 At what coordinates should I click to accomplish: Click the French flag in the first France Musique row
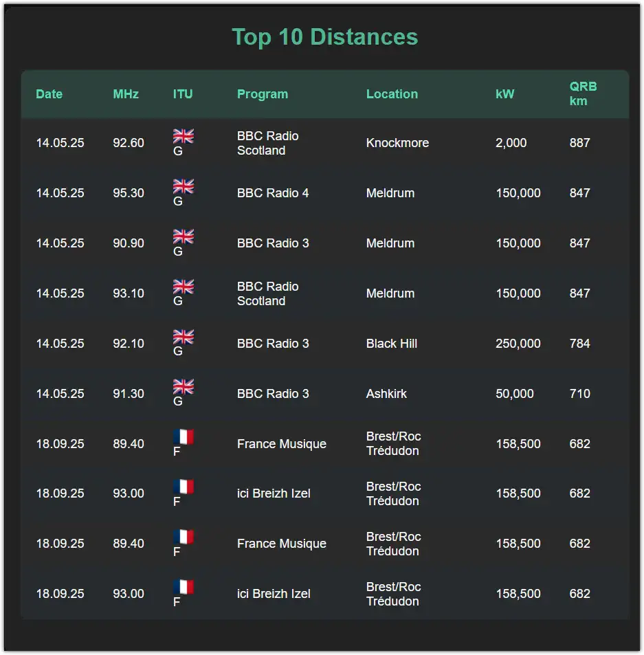click(x=183, y=436)
